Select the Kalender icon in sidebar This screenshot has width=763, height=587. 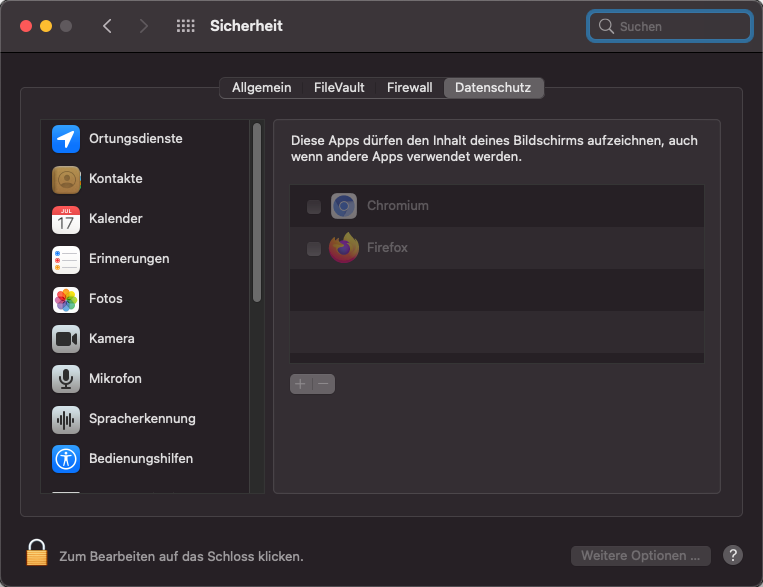click(x=66, y=219)
